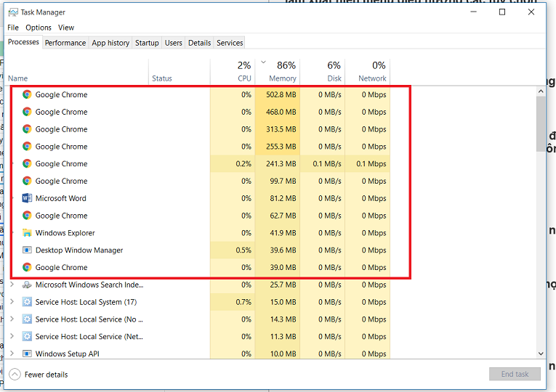This screenshot has width=556, height=392.
Task: Click the 0.5% CPU value
Action: (x=243, y=250)
